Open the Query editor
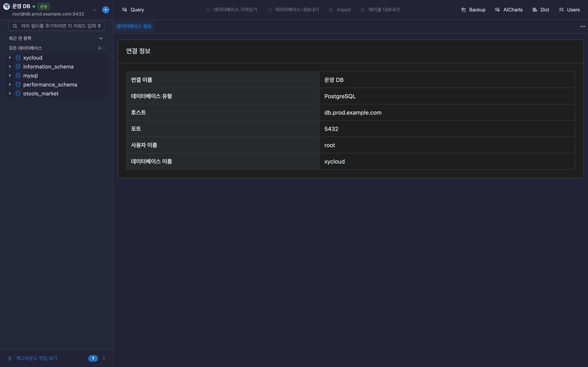This screenshot has height=367, width=588. 133,10
